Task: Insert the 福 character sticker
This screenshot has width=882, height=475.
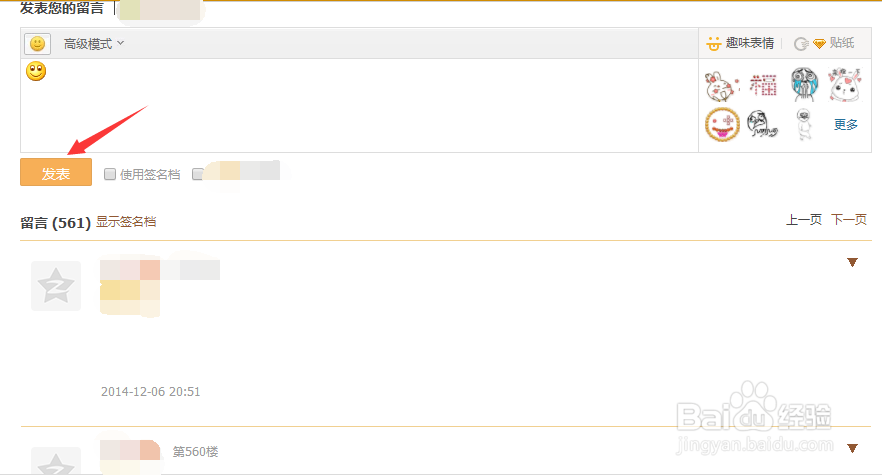Action: [762, 85]
